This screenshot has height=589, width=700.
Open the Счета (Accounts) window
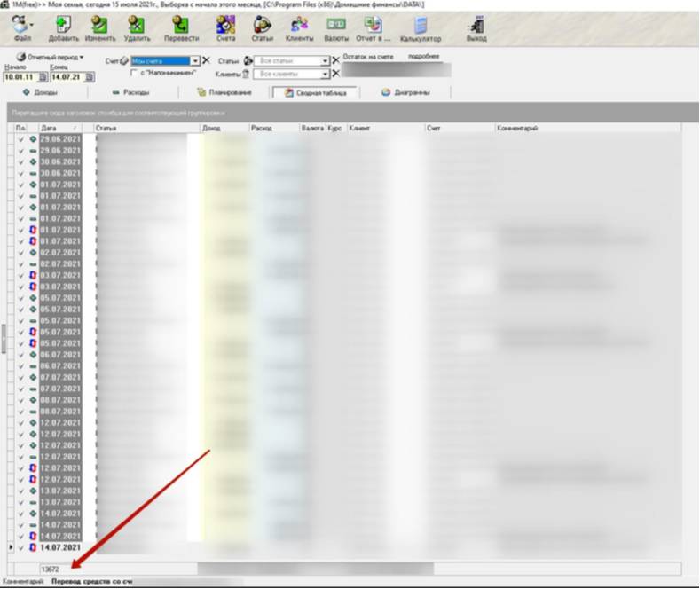pos(225,27)
